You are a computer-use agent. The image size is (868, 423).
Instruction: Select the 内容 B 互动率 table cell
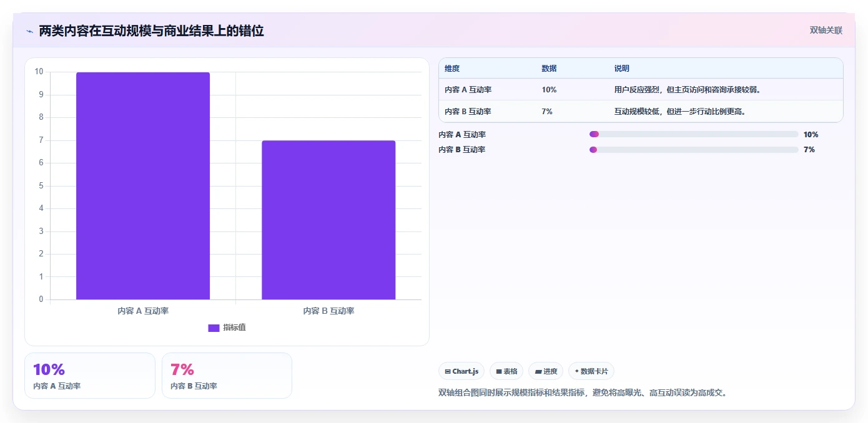pos(468,112)
